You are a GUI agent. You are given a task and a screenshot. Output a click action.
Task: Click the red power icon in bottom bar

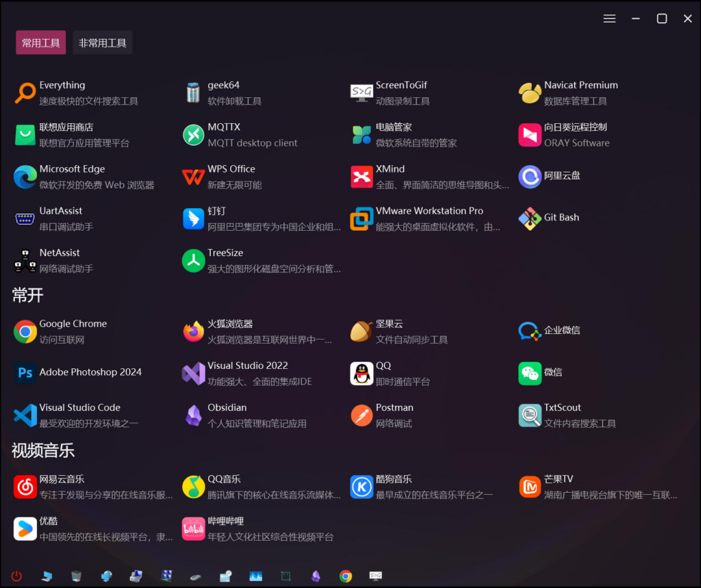pyautogui.click(x=16, y=576)
